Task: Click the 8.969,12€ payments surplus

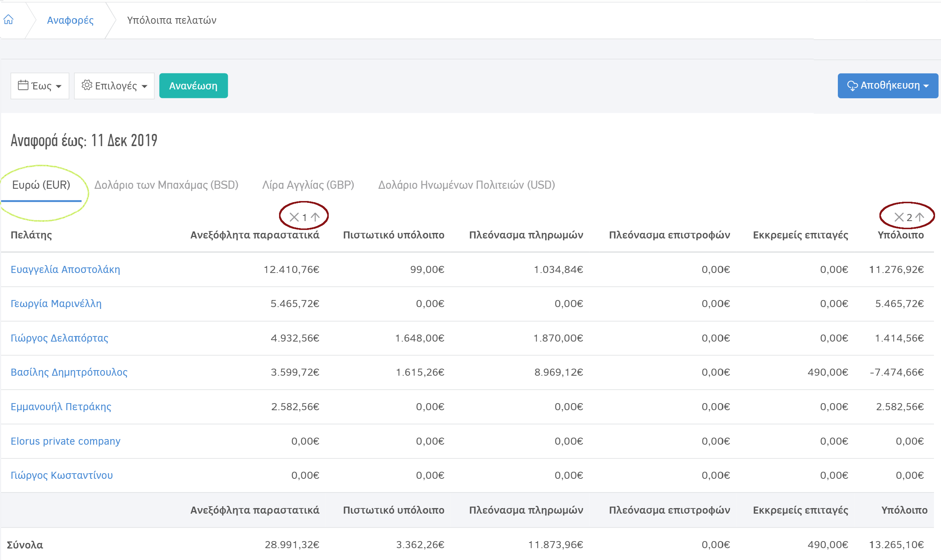Action: [x=559, y=372]
